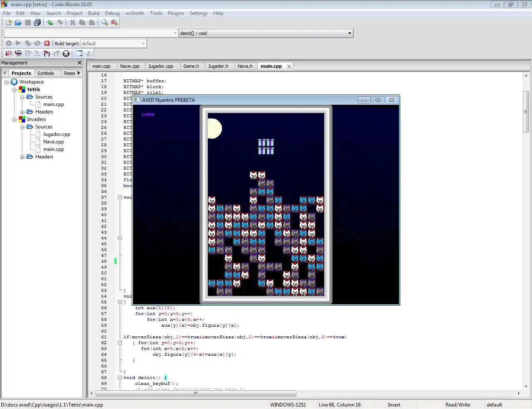The height and width of the screenshot is (409, 532).
Task: Open the Search menu
Action: (x=54, y=13)
